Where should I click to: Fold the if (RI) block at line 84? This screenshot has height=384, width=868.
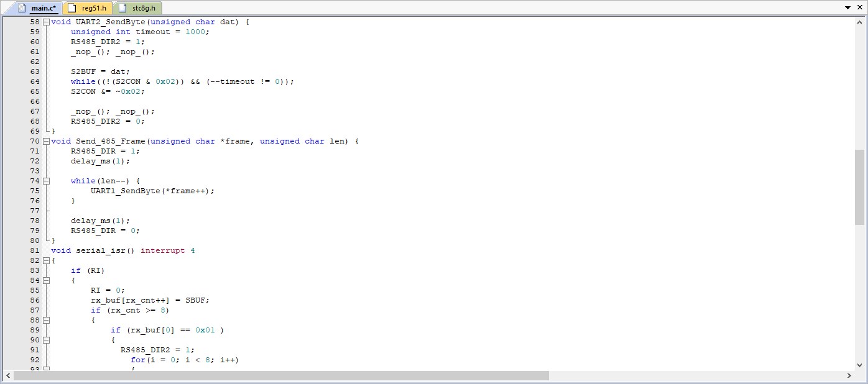(x=46, y=280)
